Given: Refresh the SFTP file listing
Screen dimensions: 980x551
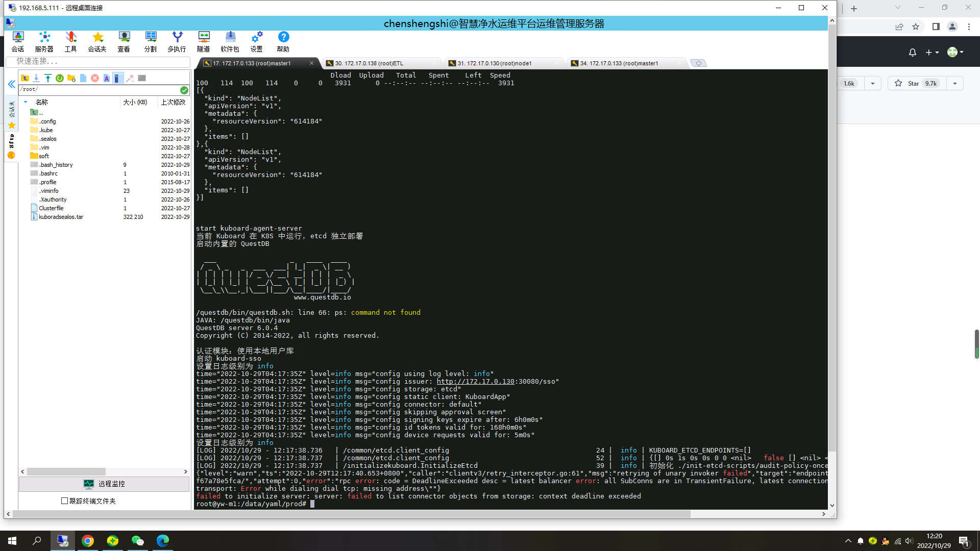Looking at the screenshot, I should coord(60,78).
